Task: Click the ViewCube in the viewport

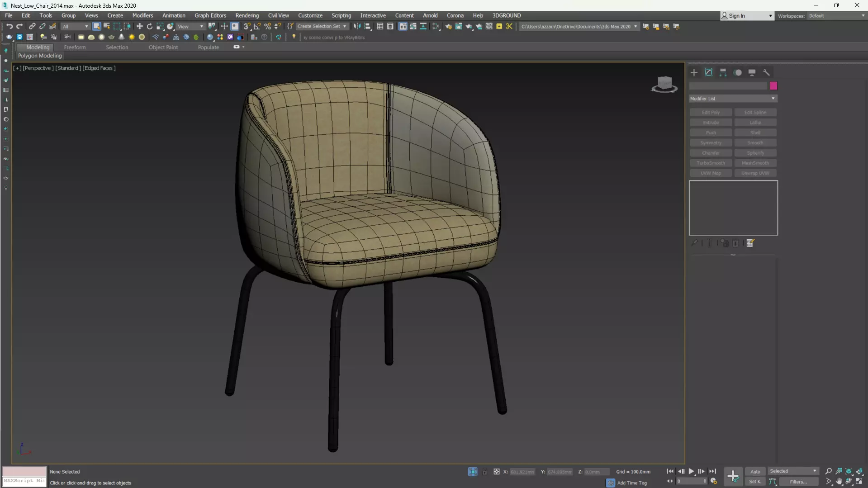Action: tap(664, 84)
